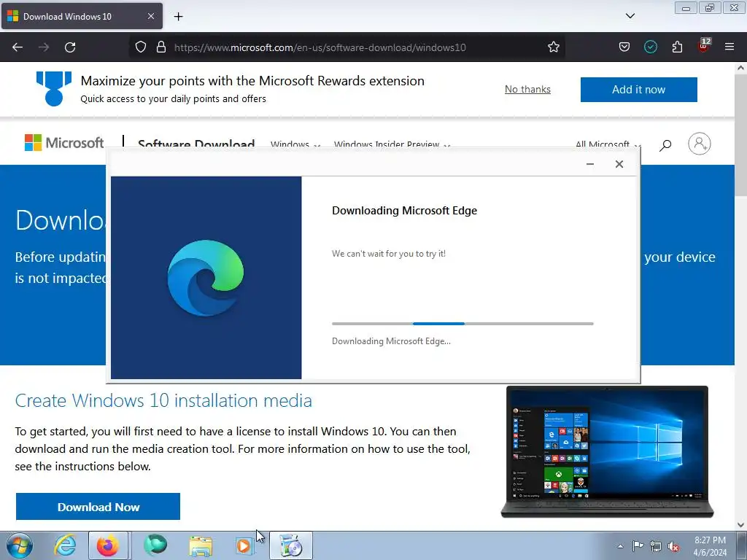Close the Edge installer dialog
747x560 pixels.
(x=619, y=164)
